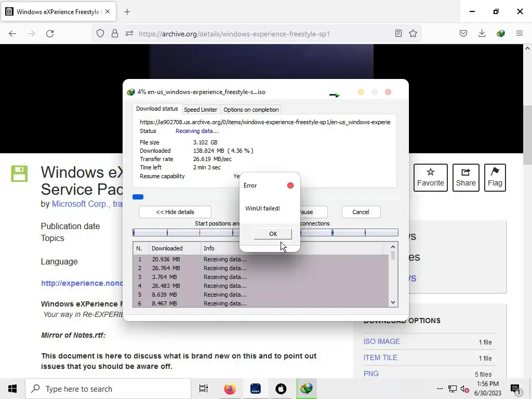Go back in Firefox
The width and height of the screenshot is (532, 399).
(x=12, y=34)
